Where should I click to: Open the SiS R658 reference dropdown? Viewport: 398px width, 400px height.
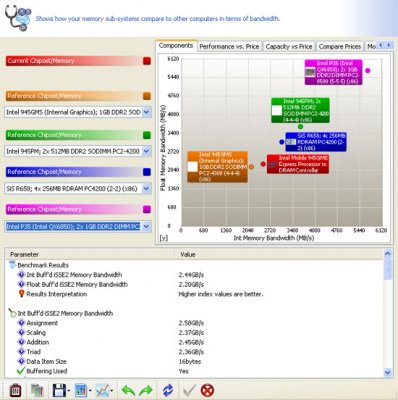146,189
